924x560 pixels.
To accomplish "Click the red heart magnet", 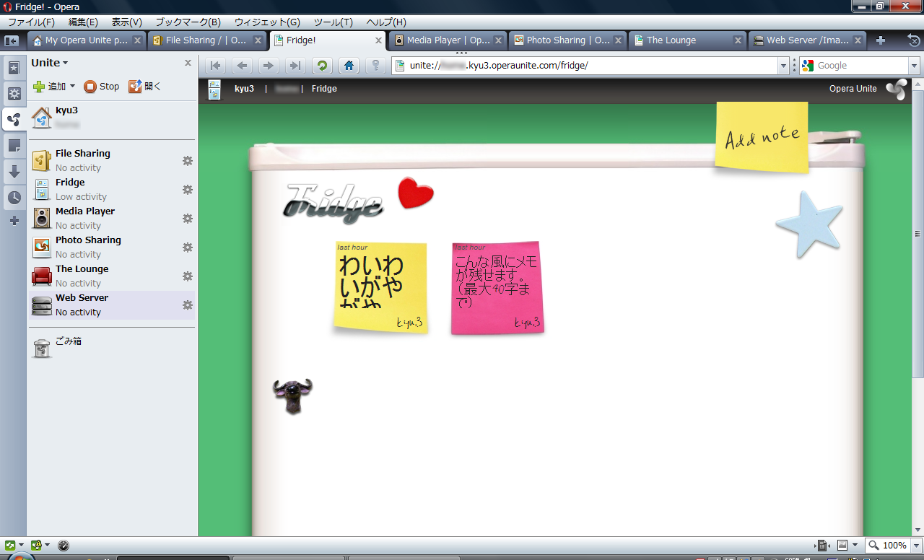I will pyautogui.click(x=416, y=193).
